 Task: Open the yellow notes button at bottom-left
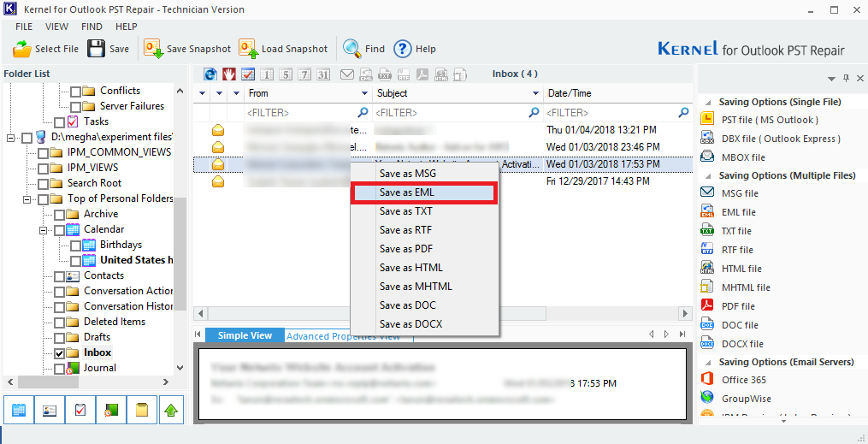[142, 410]
